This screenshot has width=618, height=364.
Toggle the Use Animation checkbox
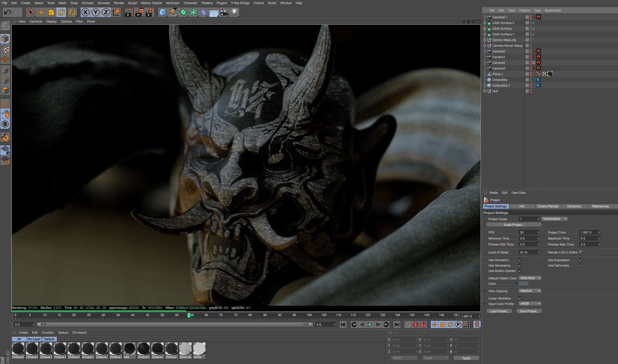coord(520,260)
